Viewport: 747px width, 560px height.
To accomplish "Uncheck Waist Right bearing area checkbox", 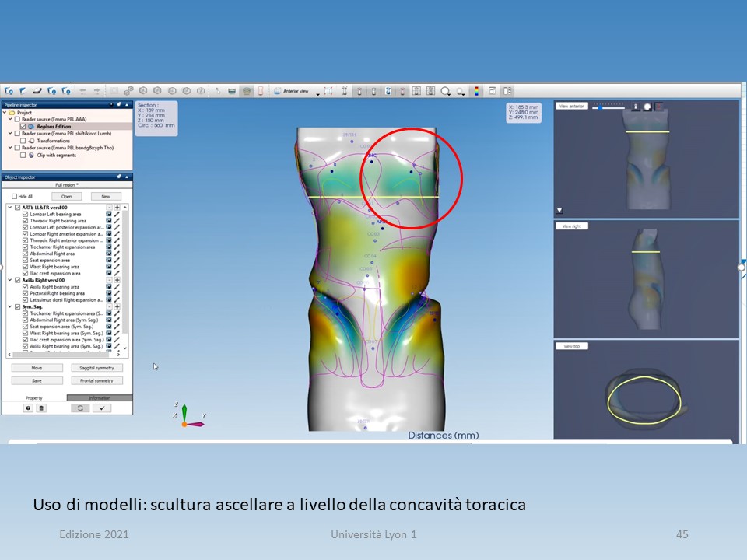I will click(25, 267).
